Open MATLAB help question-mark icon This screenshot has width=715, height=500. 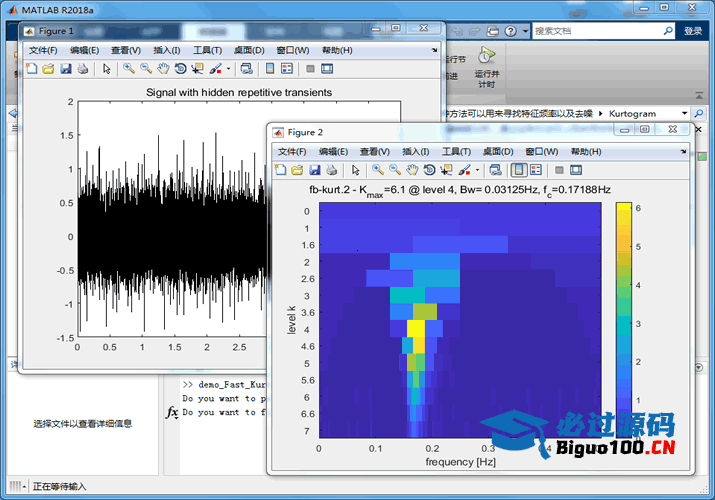pos(511,31)
